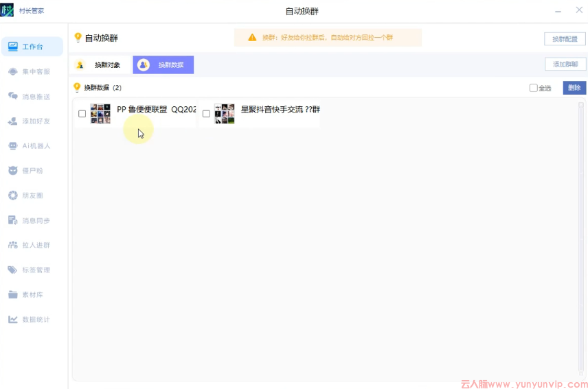The width and height of the screenshot is (588, 389).
Task: Click the 素材库 folder icon
Action: [x=13, y=295]
